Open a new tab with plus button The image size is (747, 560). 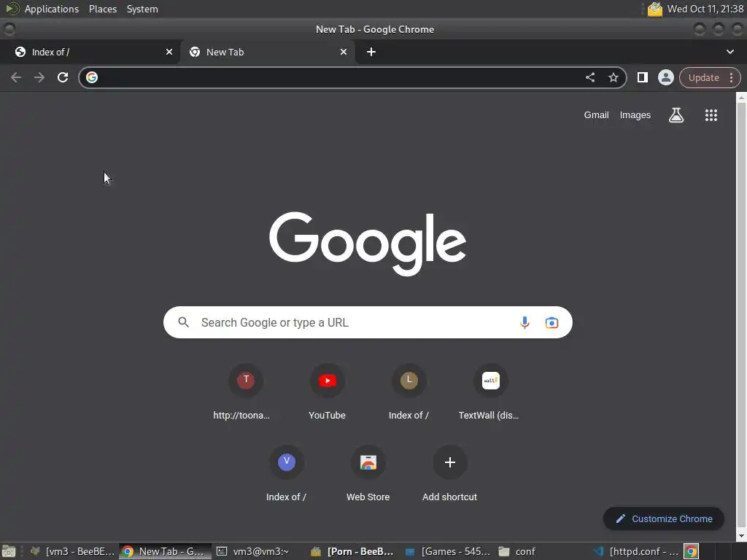pos(371,52)
